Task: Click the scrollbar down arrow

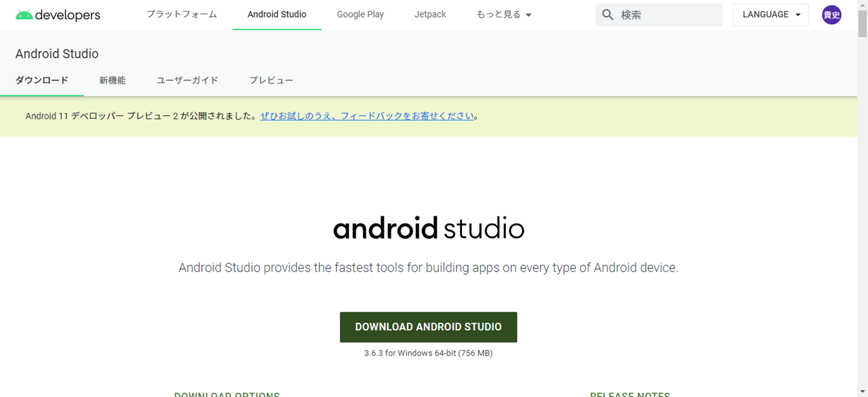Action: click(862, 391)
